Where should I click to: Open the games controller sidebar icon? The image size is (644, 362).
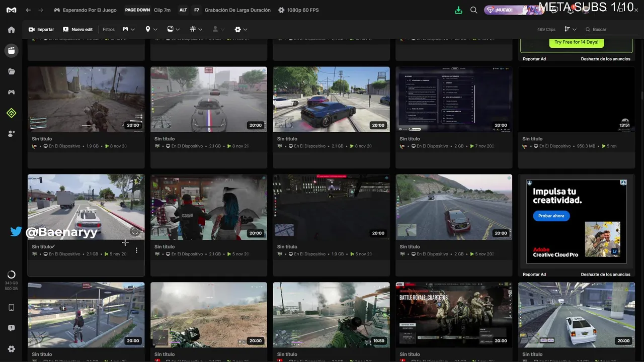pos(11,92)
